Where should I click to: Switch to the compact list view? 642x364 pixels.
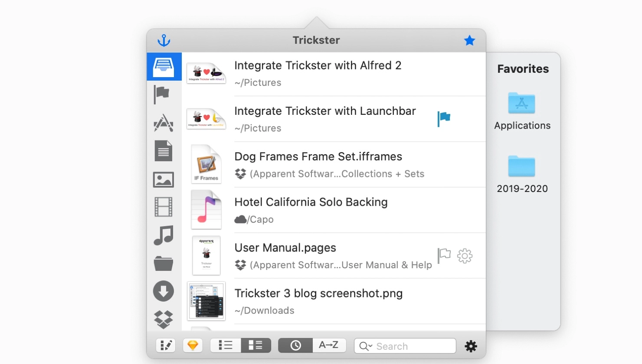click(226, 345)
